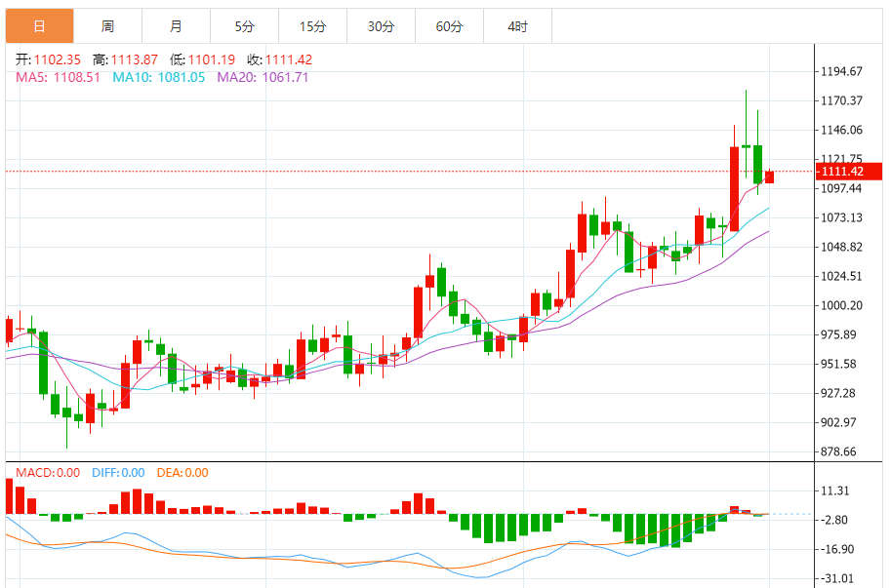Screen dimensions: 891x588
Task: Click the 1146.06 price axis label
Action: 841,130
